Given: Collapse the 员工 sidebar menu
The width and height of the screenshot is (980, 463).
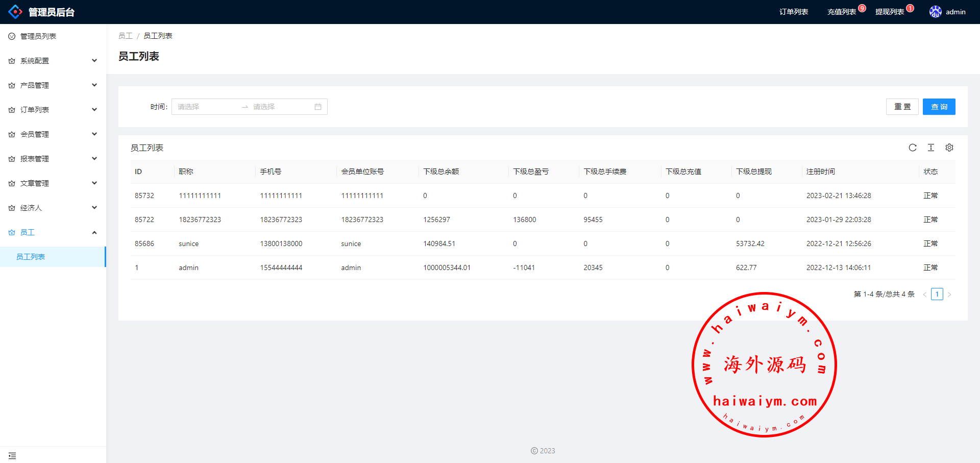Looking at the screenshot, I should [53, 232].
